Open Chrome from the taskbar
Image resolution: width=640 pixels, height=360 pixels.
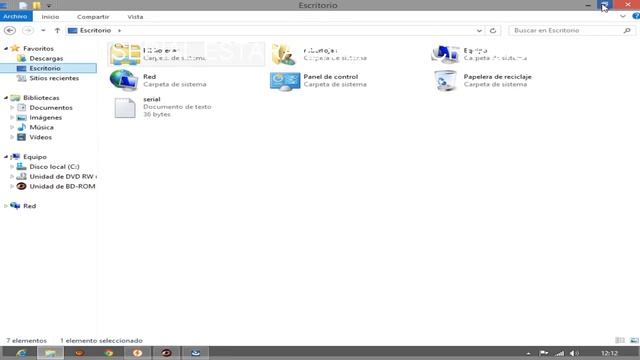pos(109,353)
